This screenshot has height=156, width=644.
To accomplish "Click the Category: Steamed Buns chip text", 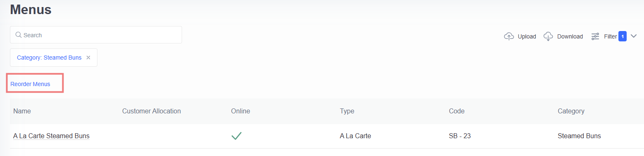I will coord(49,58).
